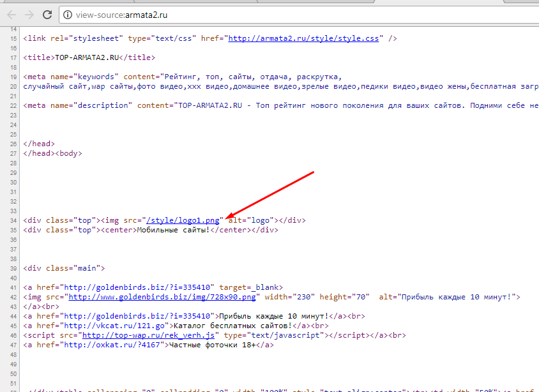
Task: Click the 'Мобильные сайты!' text on line 35
Action: [172, 230]
